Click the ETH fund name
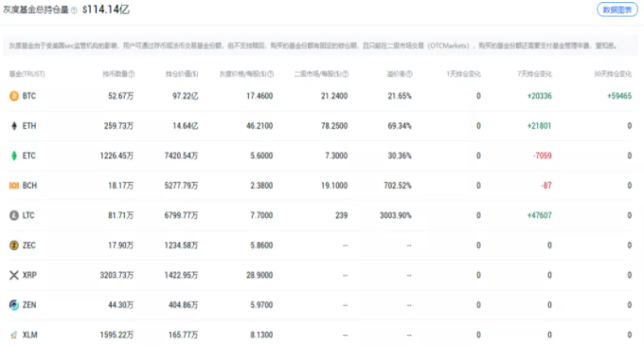Screen dimensions: 644x347 29,126
